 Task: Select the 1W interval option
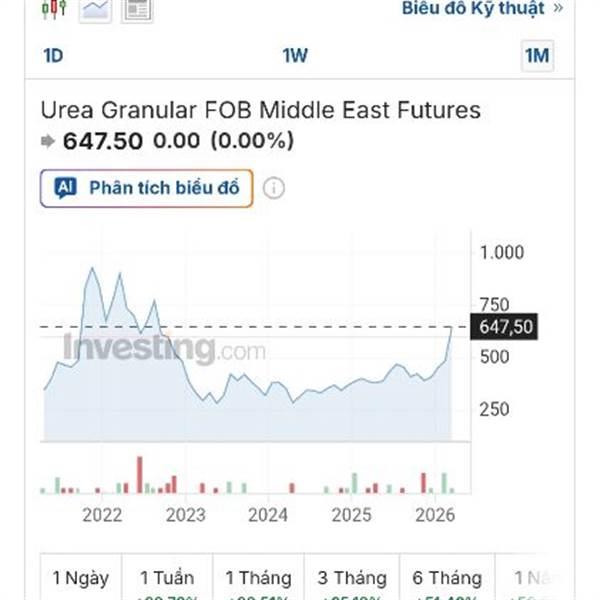[x=295, y=56]
